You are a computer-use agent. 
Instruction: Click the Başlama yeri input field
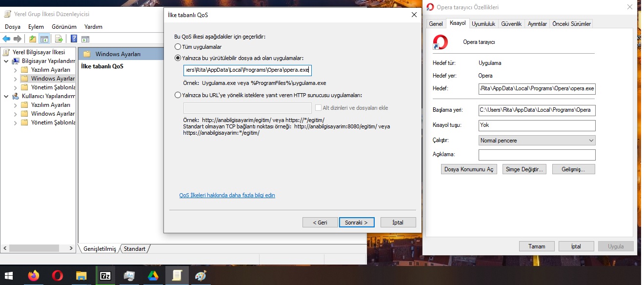pyautogui.click(x=537, y=110)
